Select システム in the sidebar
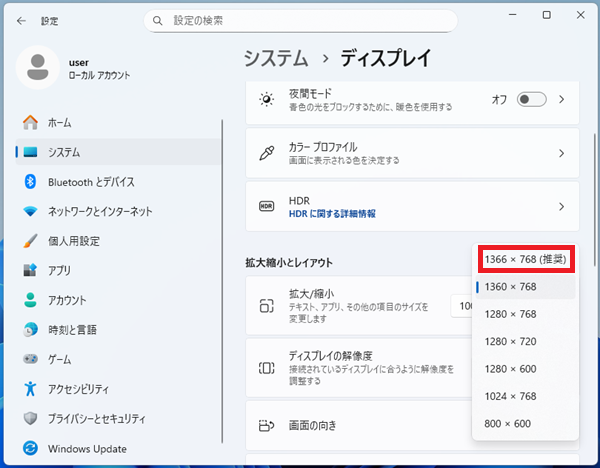 [64, 152]
